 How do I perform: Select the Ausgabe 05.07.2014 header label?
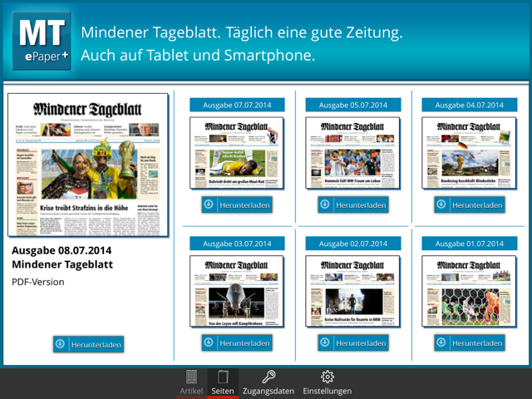point(352,105)
